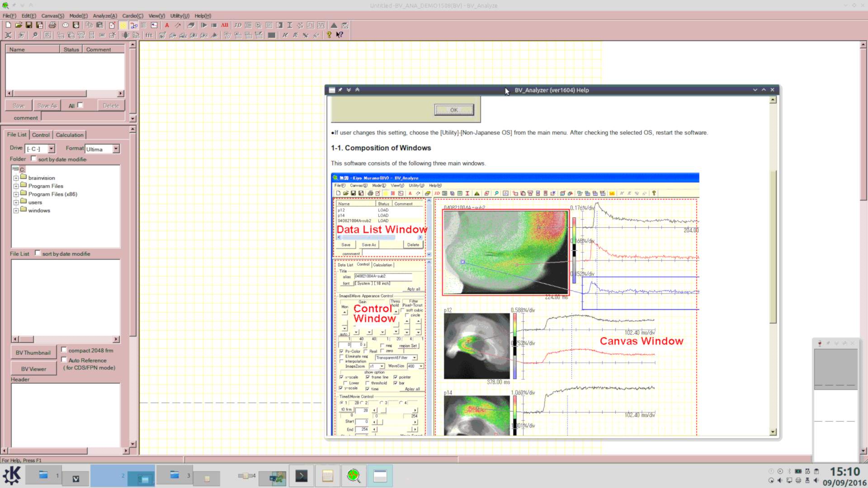Switch to the Control tab
The height and width of the screenshot is (488, 868).
pos(41,135)
